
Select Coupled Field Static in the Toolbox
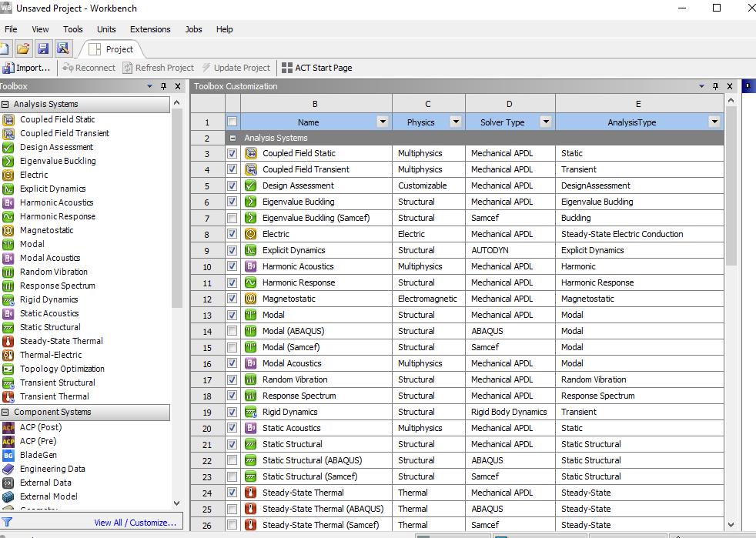(57, 119)
